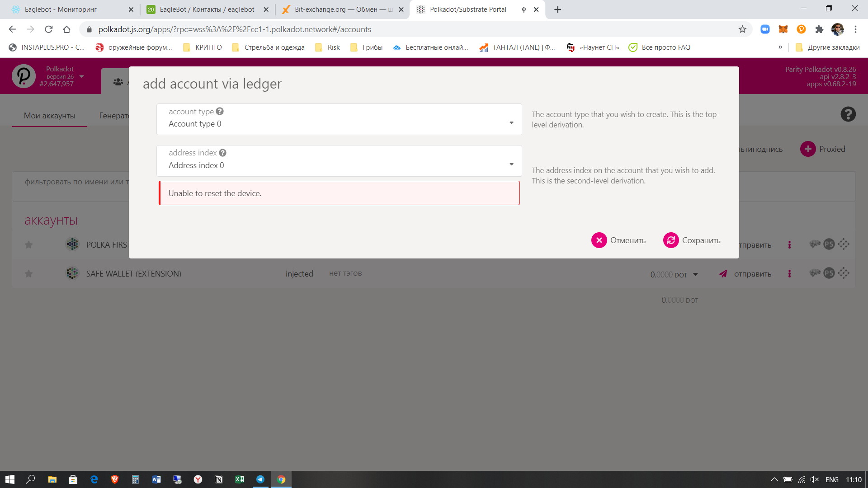The width and height of the screenshot is (868, 488).
Task: Click the Proxied plus button
Action: (x=808, y=149)
